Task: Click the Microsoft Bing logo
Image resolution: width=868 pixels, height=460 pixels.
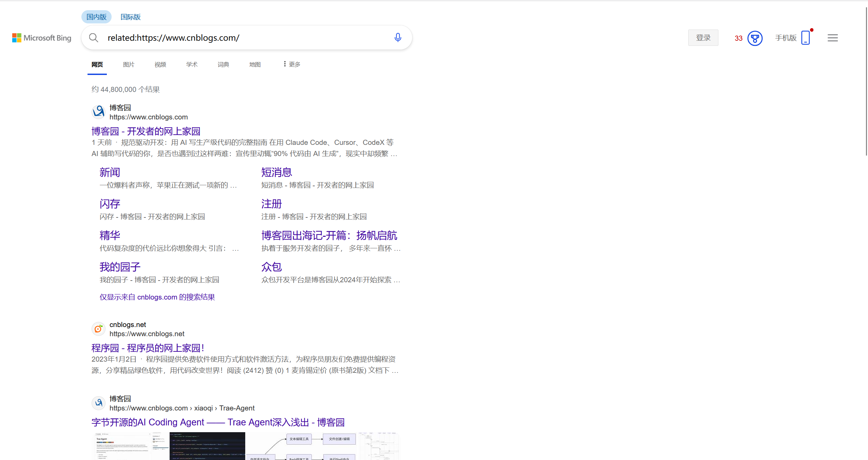Action: pos(42,37)
